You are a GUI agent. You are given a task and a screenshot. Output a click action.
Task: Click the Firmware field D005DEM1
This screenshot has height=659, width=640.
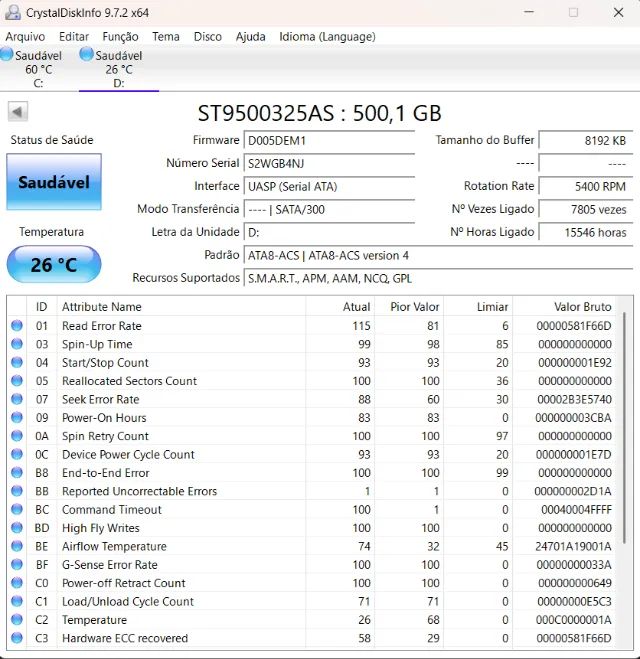[329, 140]
